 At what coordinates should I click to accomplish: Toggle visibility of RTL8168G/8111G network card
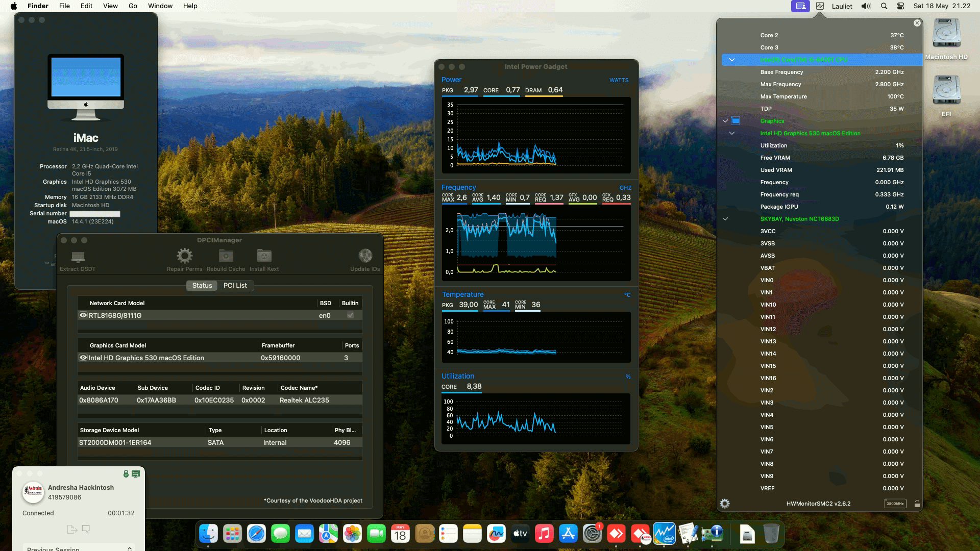tap(83, 315)
